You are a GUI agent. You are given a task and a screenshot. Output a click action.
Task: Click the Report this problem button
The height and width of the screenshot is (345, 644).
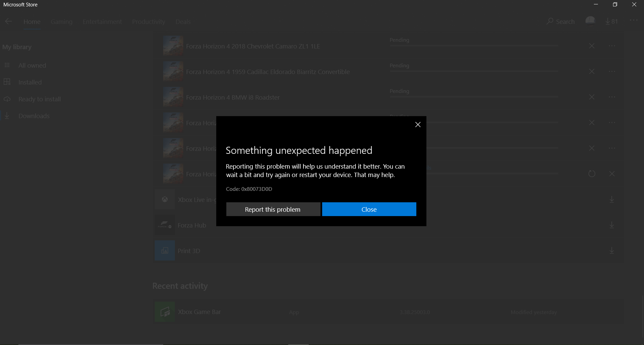pyautogui.click(x=273, y=209)
